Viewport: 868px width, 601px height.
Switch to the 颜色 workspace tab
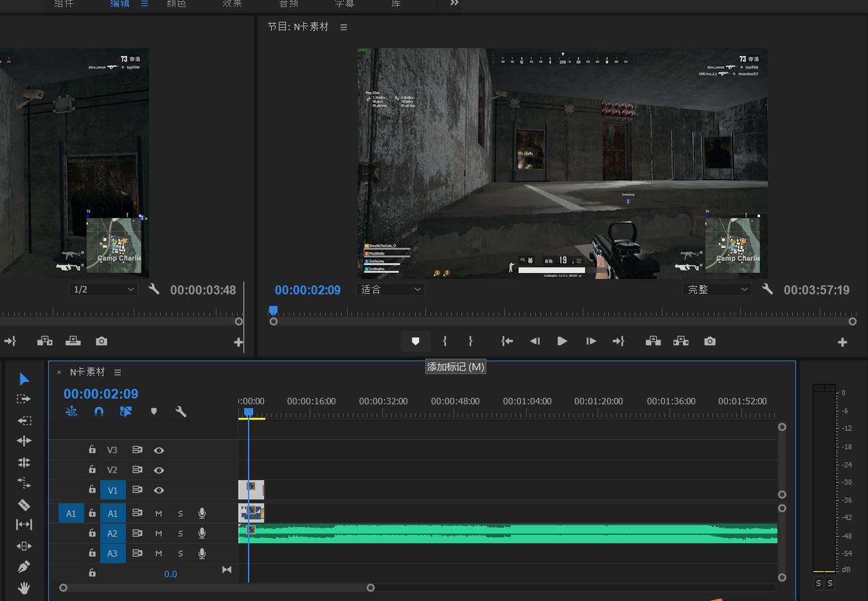click(x=176, y=4)
